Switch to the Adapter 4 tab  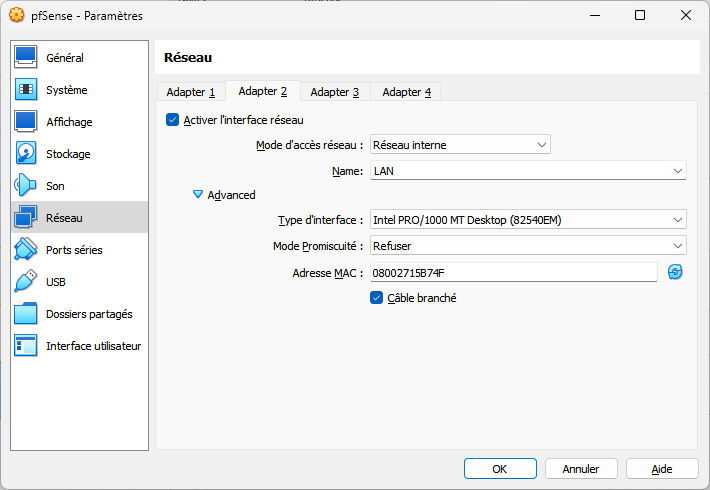[407, 92]
